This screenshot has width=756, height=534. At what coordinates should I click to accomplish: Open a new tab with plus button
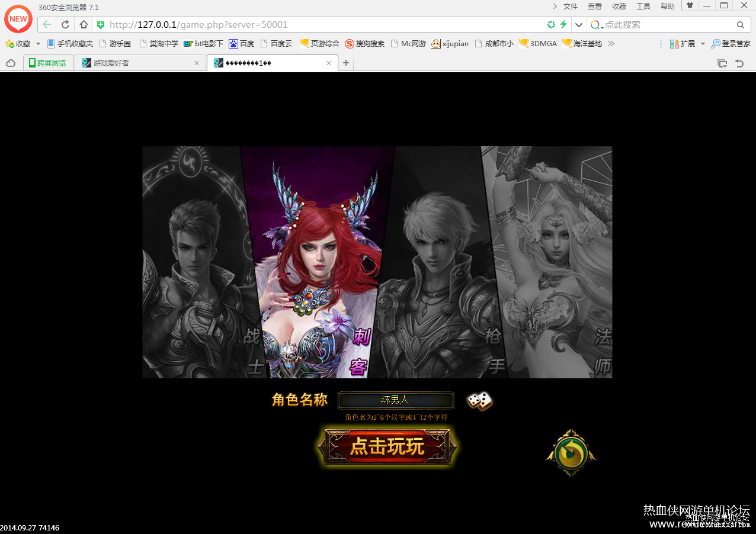pos(346,63)
